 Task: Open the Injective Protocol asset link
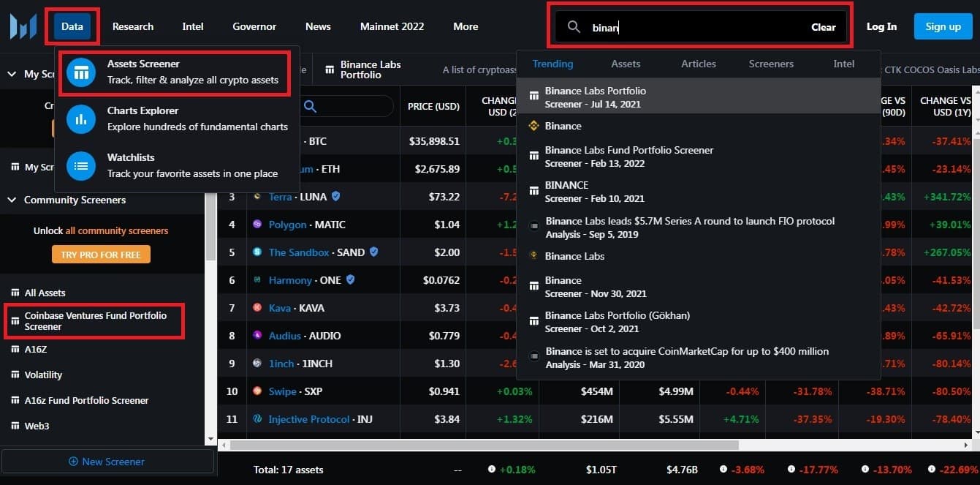309,419
